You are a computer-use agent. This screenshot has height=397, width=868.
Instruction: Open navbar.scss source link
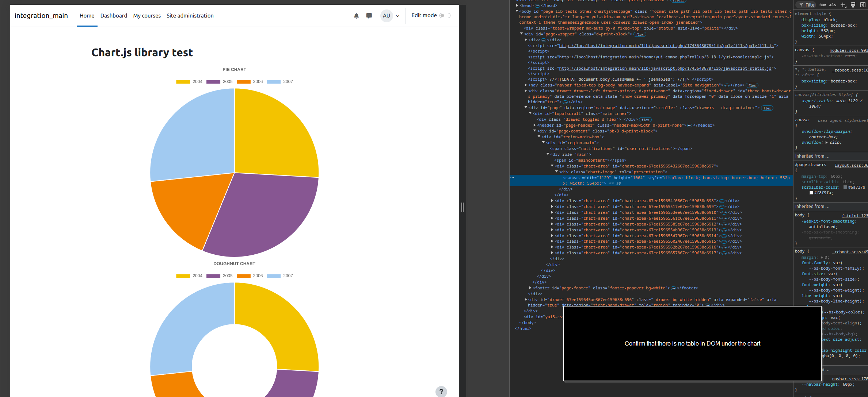[850, 379]
